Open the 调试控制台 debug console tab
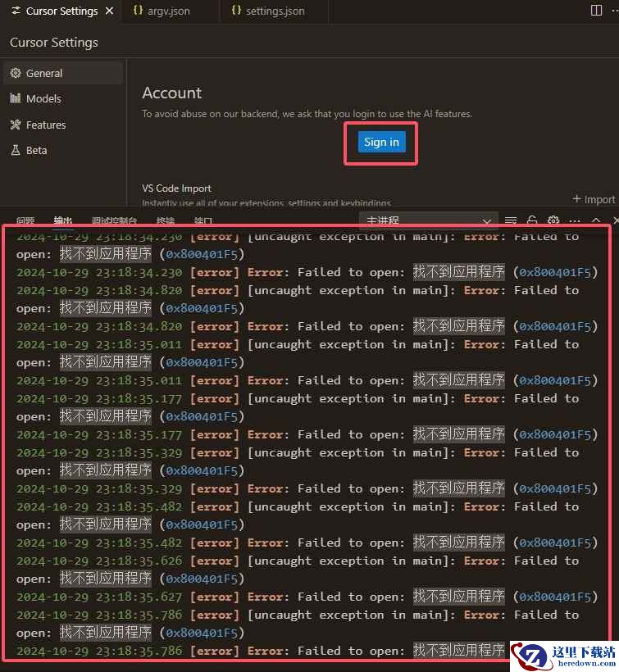This screenshot has width=619, height=672. coord(114,221)
